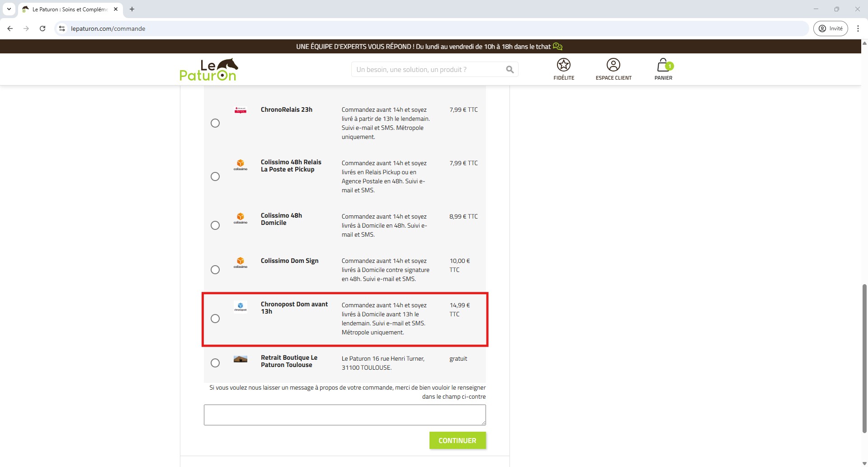Open the Fidélité star icon
Image resolution: width=868 pixels, height=467 pixels.
[564, 65]
